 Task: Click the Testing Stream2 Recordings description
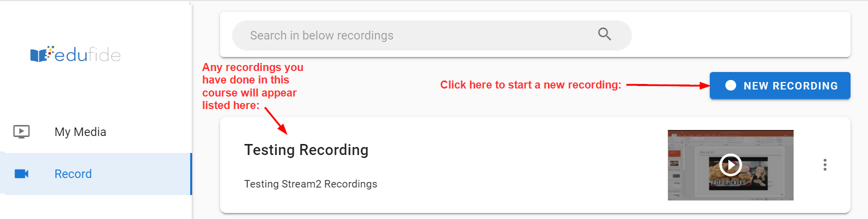(x=310, y=184)
